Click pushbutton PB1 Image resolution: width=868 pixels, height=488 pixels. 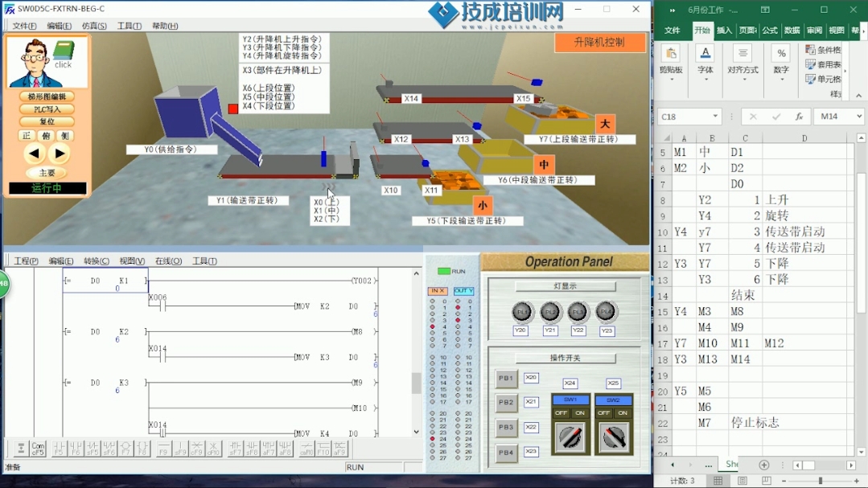pyautogui.click(x=506, y=379)
